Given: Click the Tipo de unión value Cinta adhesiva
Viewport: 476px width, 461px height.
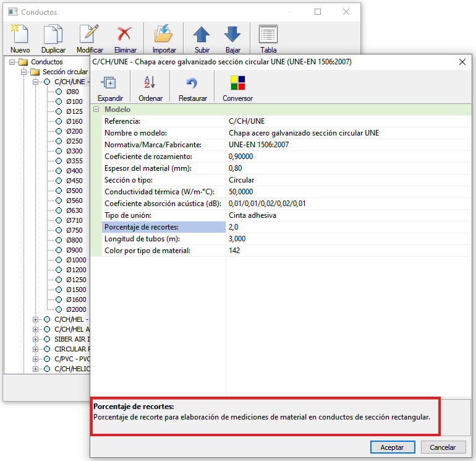Looking at the screenshot, I should click(349, 215).
